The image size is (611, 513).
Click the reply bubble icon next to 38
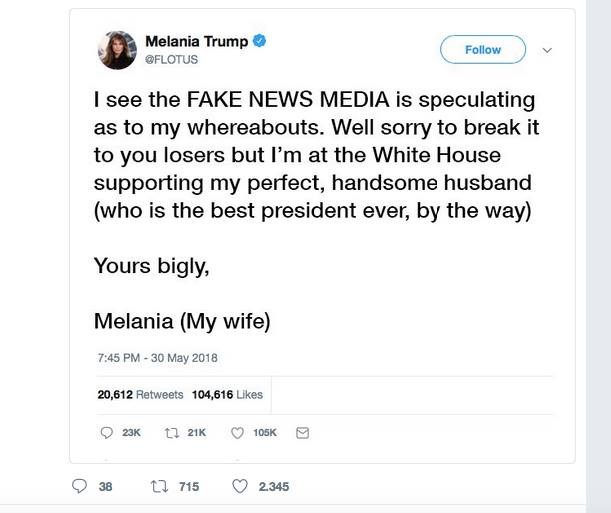pos(81,487)
